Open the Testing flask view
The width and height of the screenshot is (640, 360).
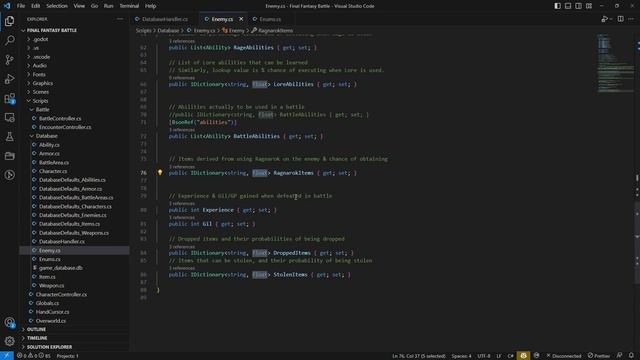(x=9, y=137)
